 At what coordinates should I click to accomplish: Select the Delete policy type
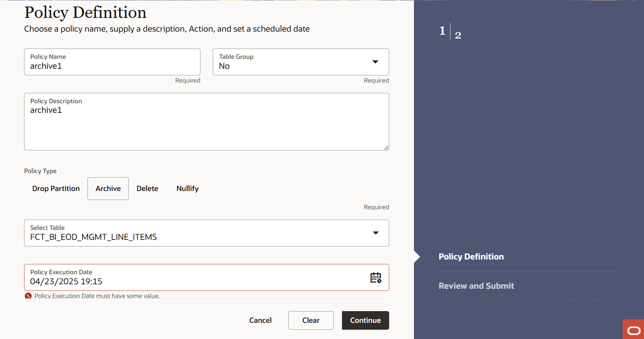click(147, 188)
